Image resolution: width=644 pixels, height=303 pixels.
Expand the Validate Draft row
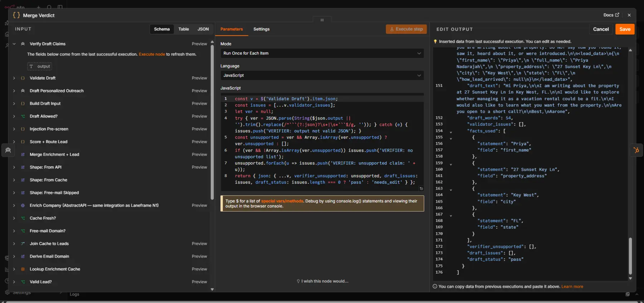pos(14,78)
